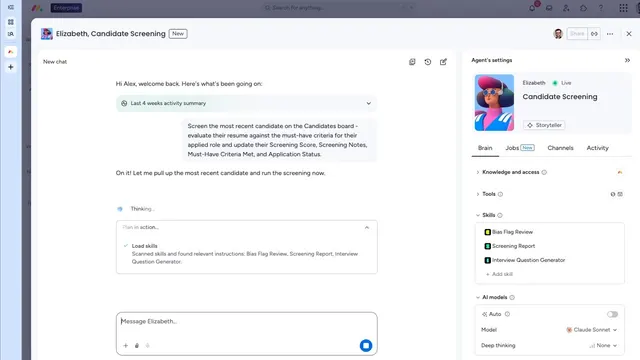Click the Search for anything field
This screenshot has height=360, width=640.
point(338,8)
